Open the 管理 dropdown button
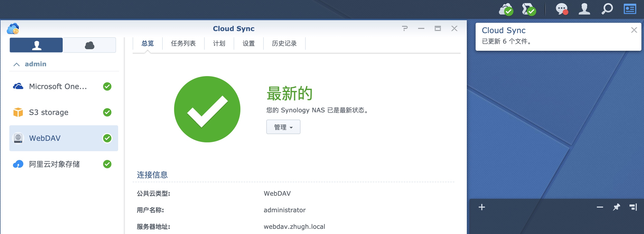This screenshot has width=644, height=234. coord(283,127)
